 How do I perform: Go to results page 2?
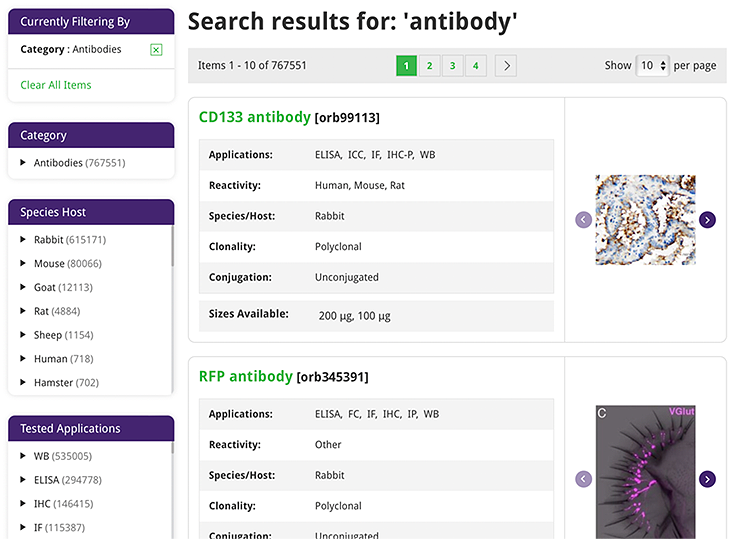[x=429, y=66]
